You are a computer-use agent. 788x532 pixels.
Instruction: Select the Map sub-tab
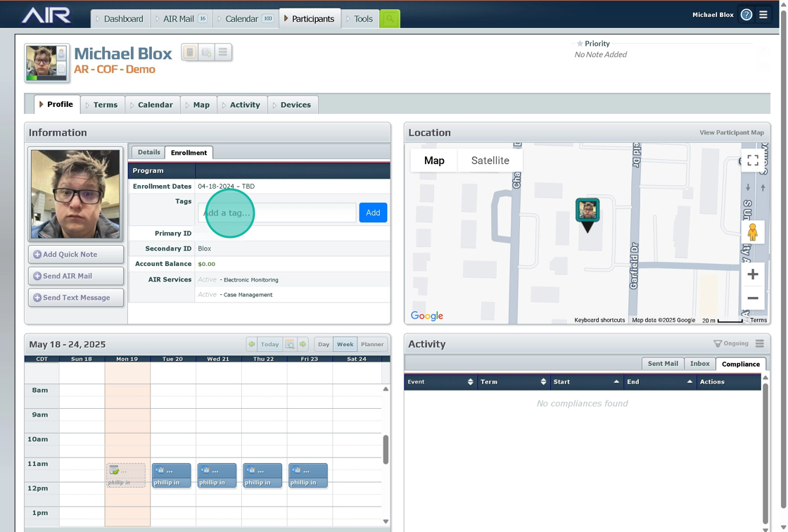click(198, 105)
